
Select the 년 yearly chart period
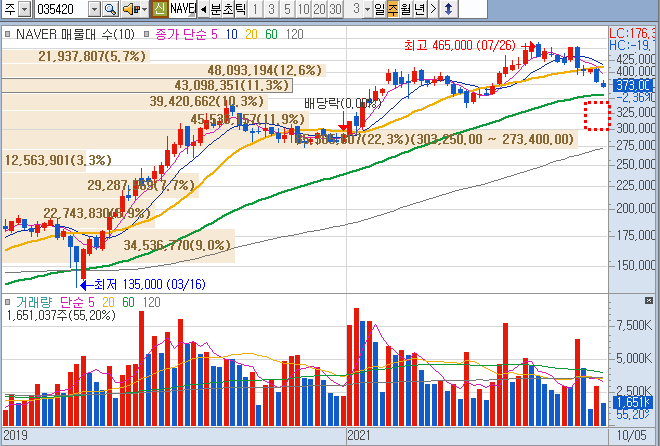tap(419, 9)
